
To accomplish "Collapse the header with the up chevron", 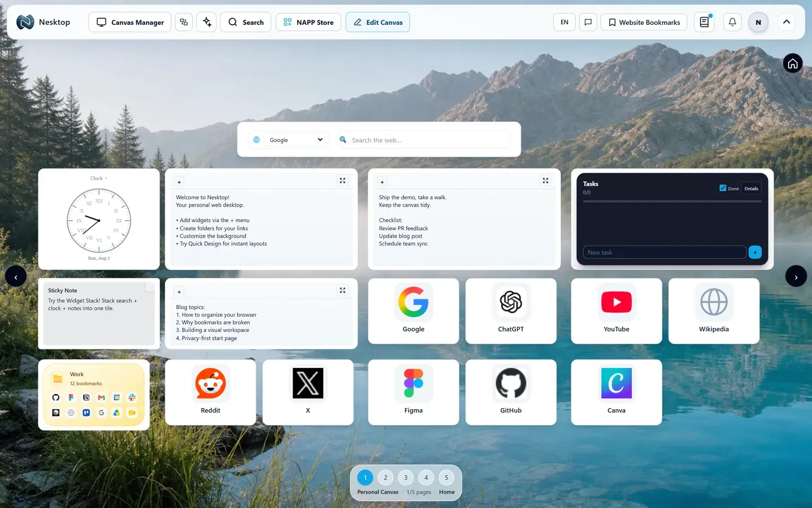I will click(x=787, y=22).
